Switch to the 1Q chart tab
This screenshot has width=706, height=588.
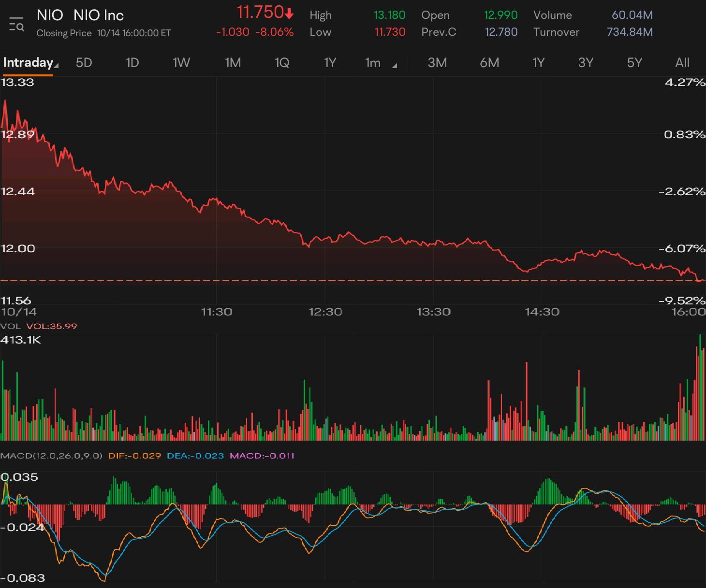[x=282, y=63]
